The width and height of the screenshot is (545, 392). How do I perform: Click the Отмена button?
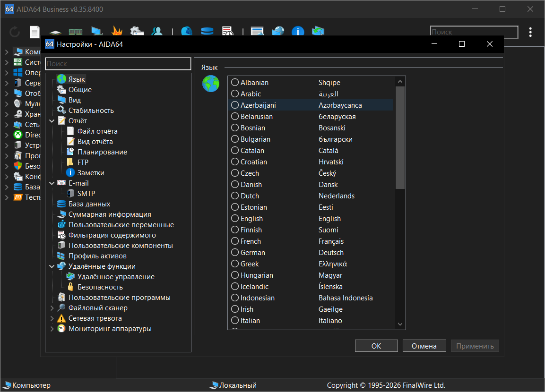(x=424, y=346)
